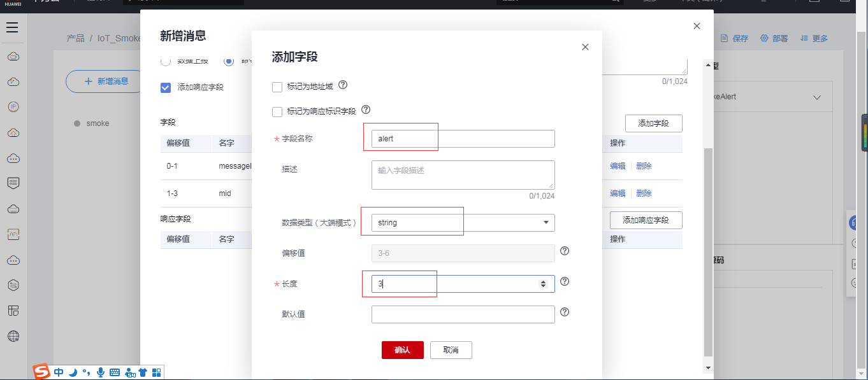868x380 pixels.
Task: Click the mid name cell
Action: coord(224,194)
